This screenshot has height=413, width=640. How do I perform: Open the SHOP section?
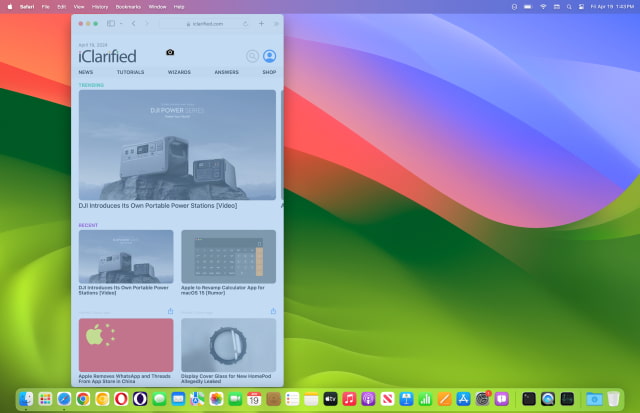[x=269, y=72]
